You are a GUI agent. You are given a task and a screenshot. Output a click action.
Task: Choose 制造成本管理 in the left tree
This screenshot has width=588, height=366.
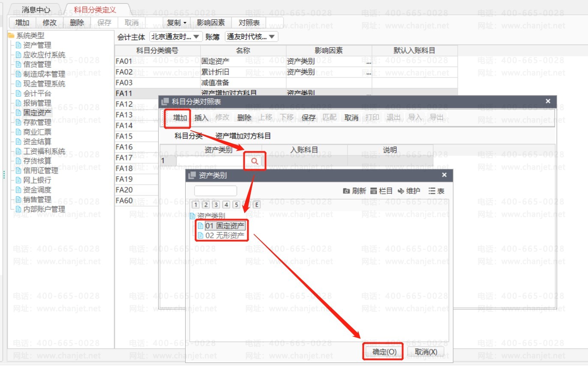coord(44,74)
